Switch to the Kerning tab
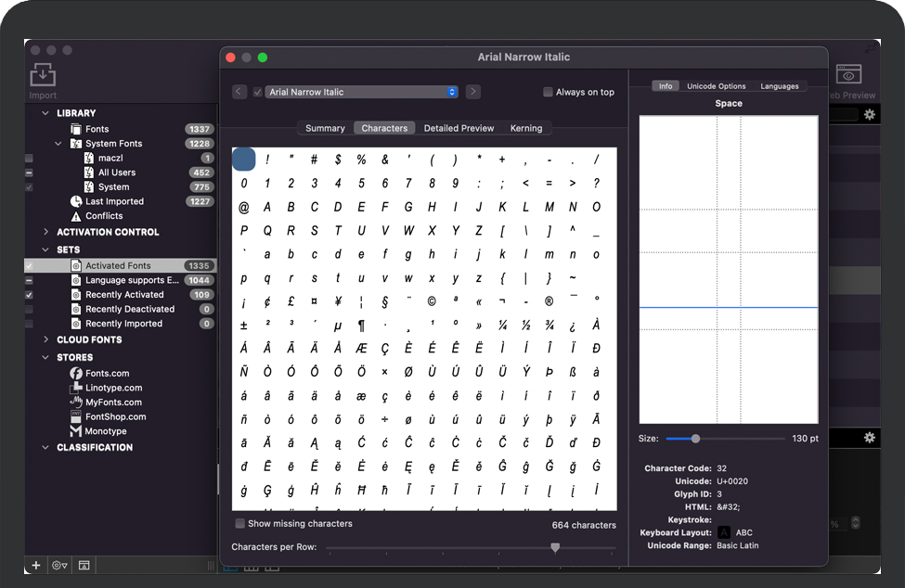The image size is (905, 588). tap(525, 128)
